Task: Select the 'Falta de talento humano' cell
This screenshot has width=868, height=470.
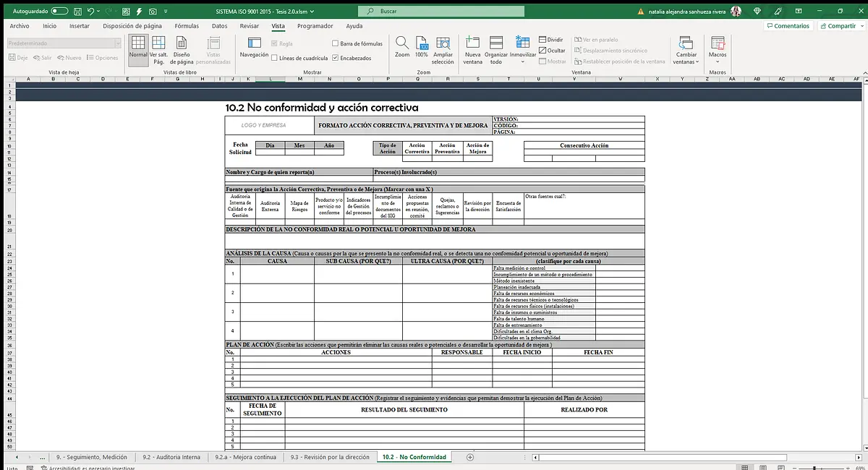Action: (544, 319)
